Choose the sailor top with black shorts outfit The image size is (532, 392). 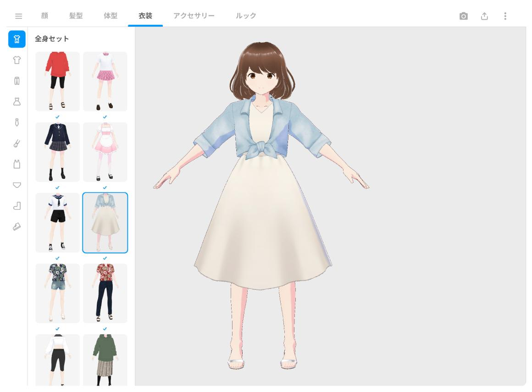pyautogui.click(x=58, y=222)
